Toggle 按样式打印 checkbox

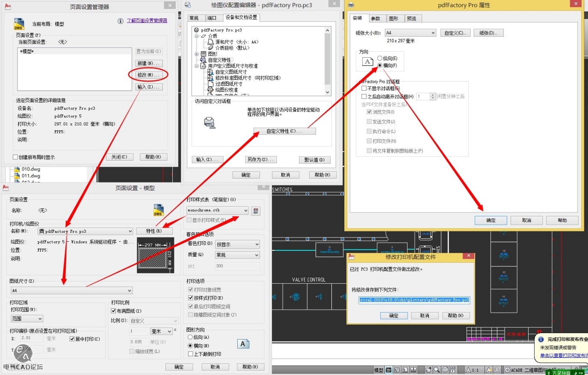tap(191, 298)
